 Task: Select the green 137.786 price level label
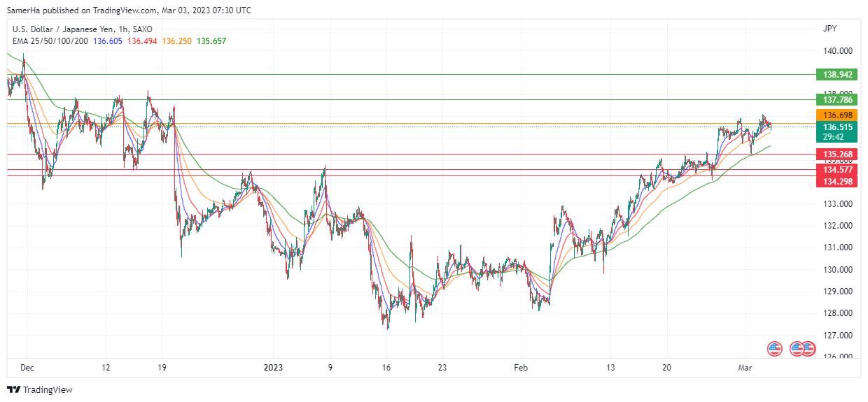coord(837,100)
